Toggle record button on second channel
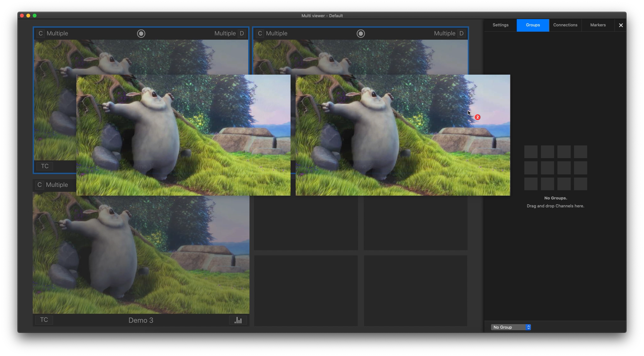 point(361,33)
